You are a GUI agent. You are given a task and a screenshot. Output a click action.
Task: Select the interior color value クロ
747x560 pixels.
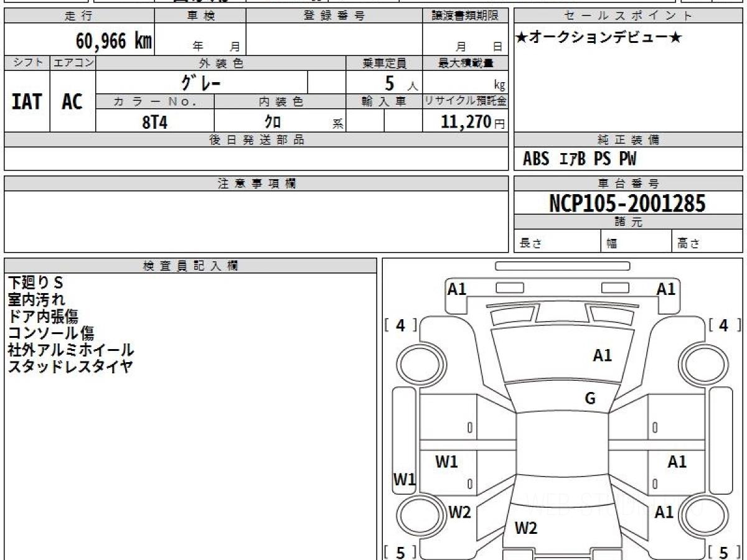click(273, 122)
